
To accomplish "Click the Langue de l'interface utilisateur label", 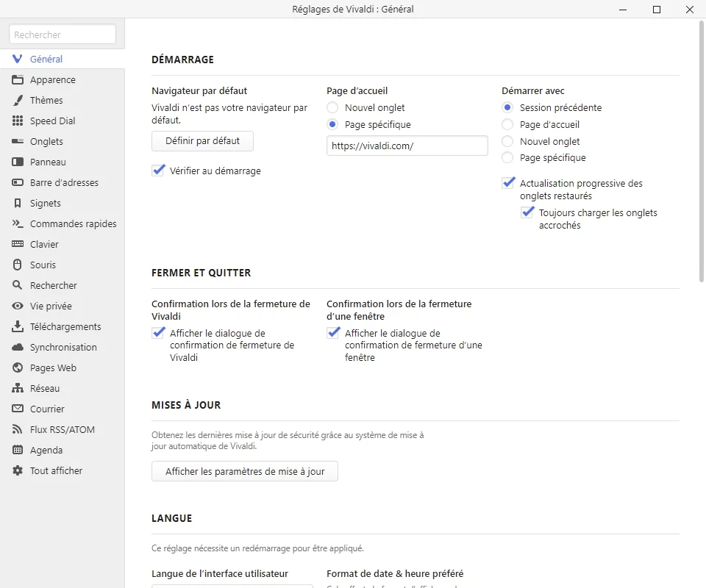I will point(220,573).
